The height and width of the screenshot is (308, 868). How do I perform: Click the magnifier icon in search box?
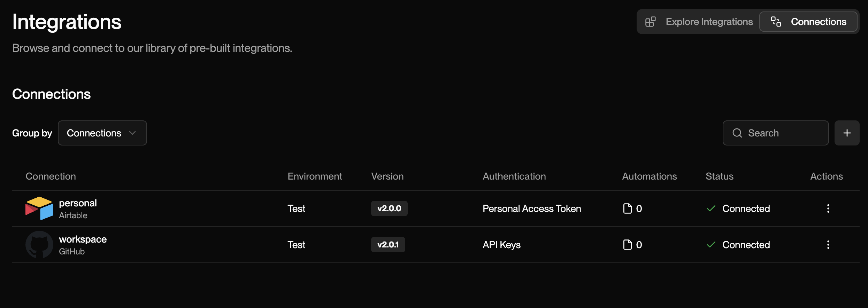tap(737, 133)
